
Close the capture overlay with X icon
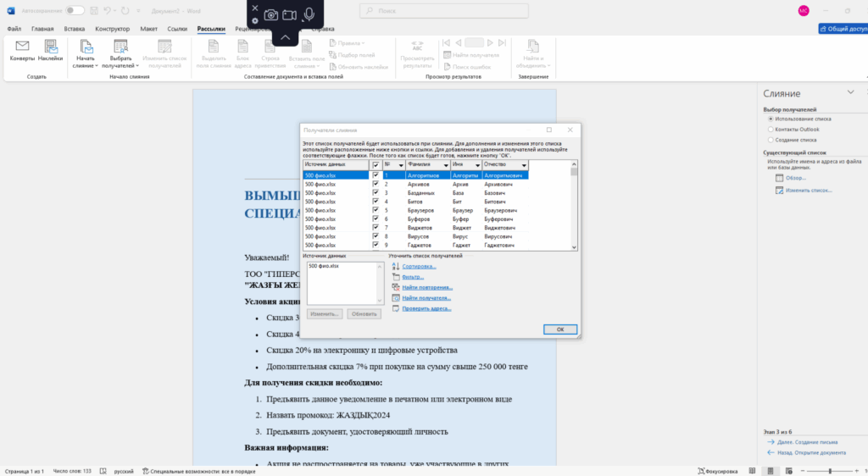[x=254, y=8]
